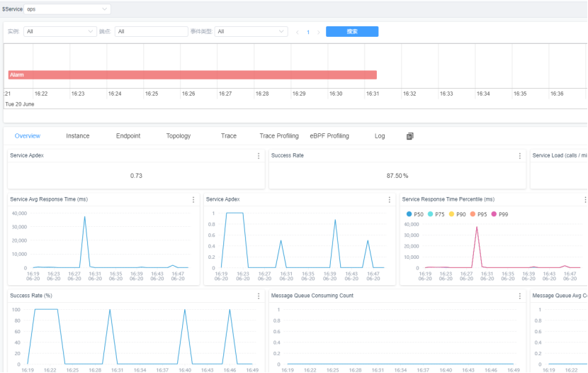Select page 1 in event pagination
The height and width of the screenshot is (373, 588).
[x=308, y=32]
